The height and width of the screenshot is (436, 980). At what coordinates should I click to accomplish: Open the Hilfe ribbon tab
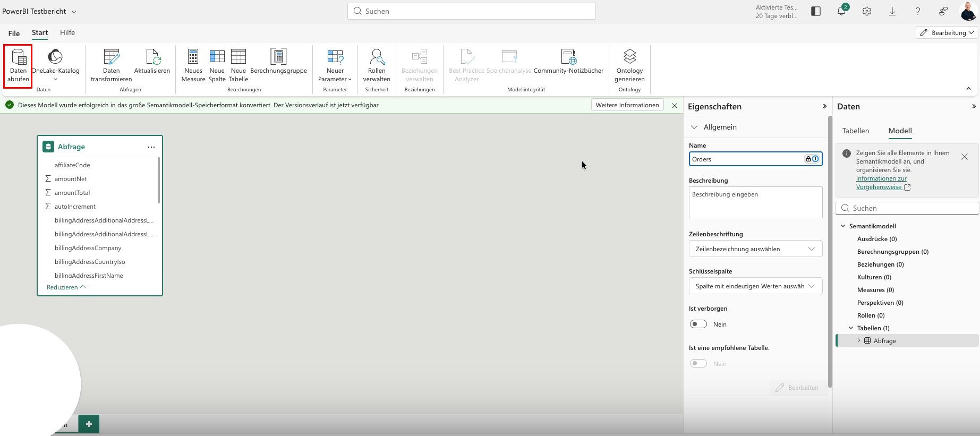point(67,32)
